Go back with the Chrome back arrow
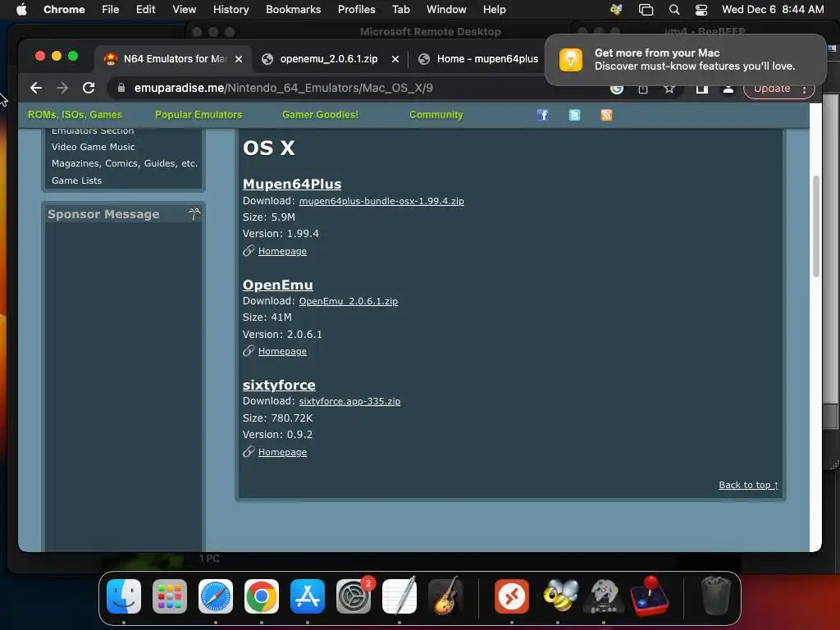 [36, 88]
